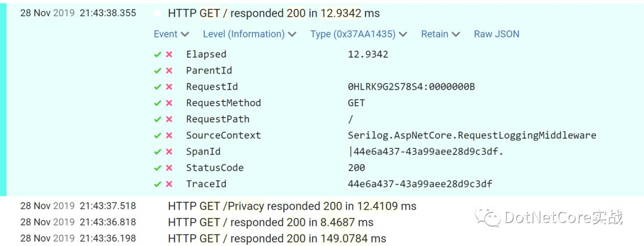Click the green checkmark beside TraceId
Viewport: 644px width, 246px height.
pos(157,184)
